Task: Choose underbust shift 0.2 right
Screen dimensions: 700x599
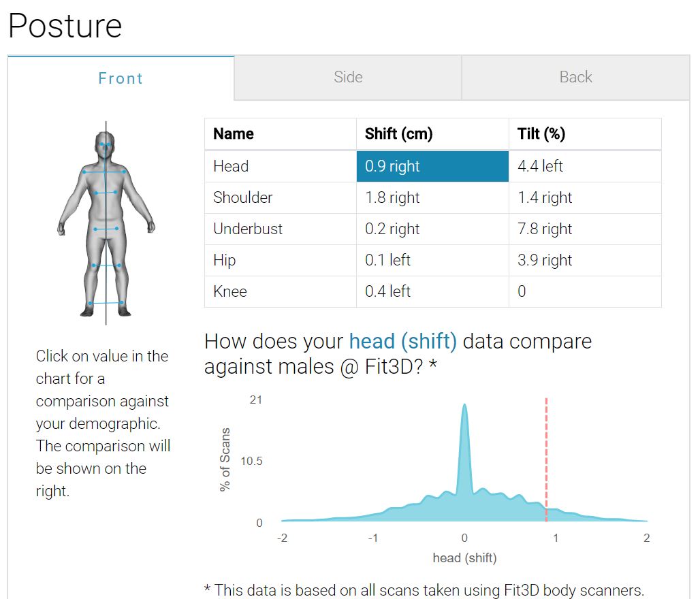Action: point(432,229)
